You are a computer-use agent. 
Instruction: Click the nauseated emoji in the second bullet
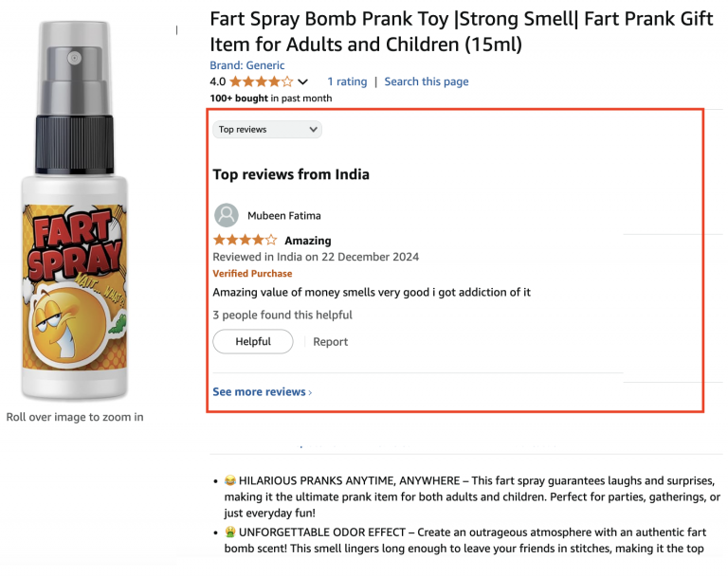click(230, 532)
